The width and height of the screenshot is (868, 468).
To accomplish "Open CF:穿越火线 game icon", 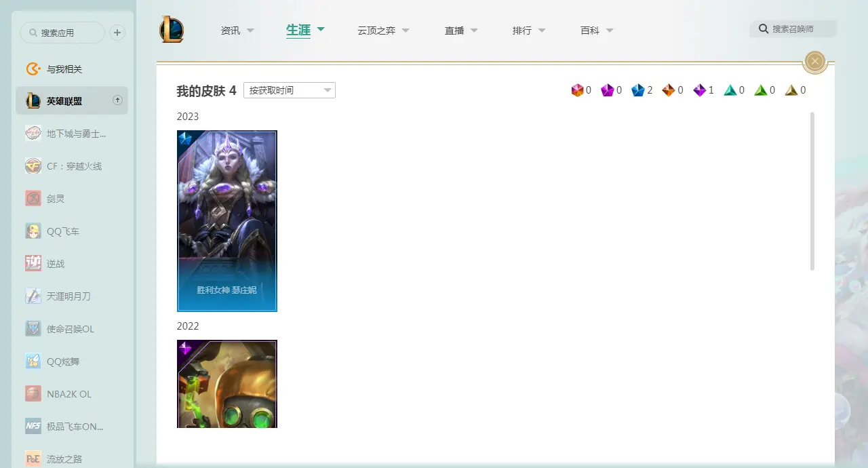I will click(33, 166).
